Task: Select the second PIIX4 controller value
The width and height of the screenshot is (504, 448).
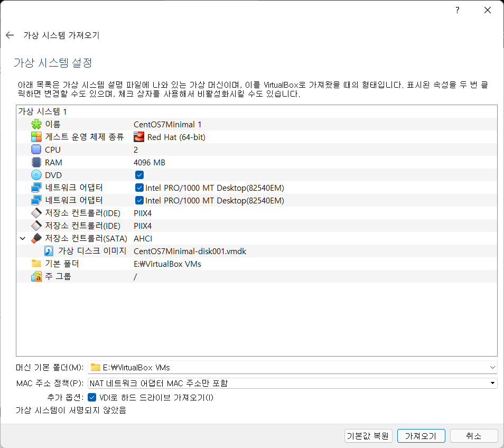Action: click(143, 226)
